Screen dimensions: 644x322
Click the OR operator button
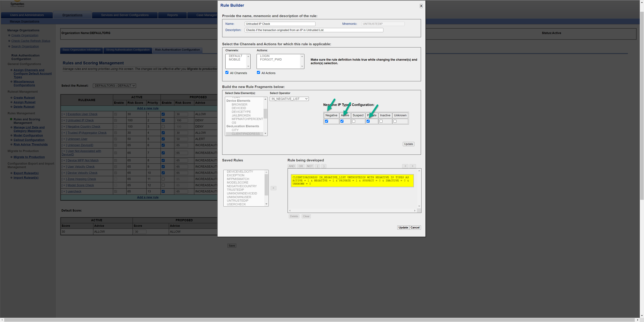click(x=301, y=166)
